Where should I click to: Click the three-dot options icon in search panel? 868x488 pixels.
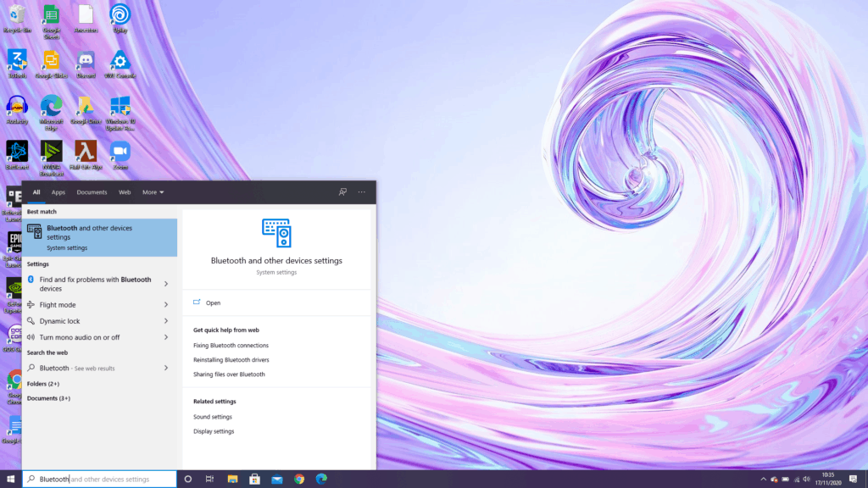coord(362,192)
